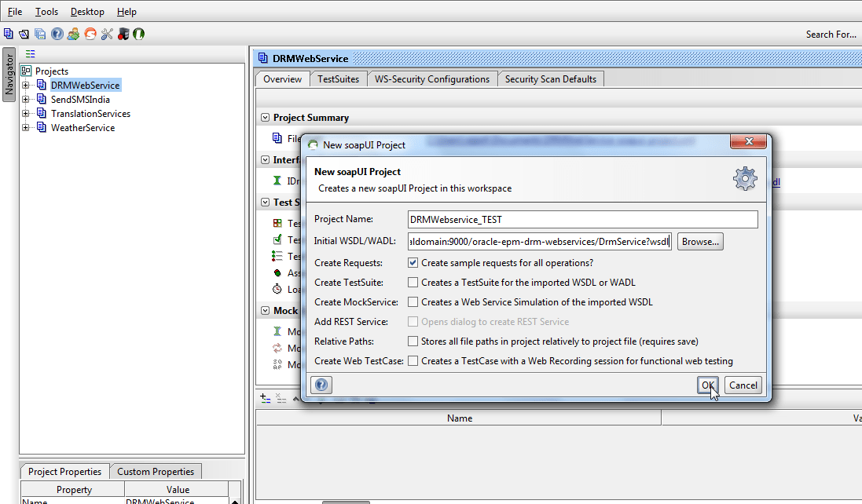Select SendSMSIndia in the Projects tree
862x504 pixels.
coord(80,100)
